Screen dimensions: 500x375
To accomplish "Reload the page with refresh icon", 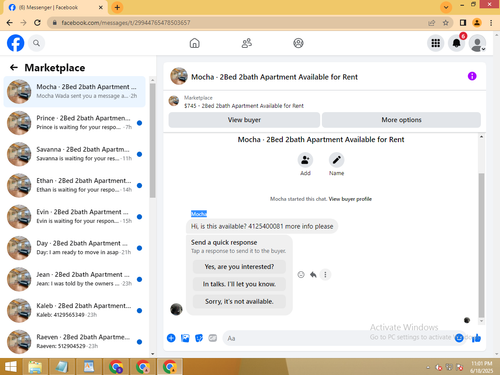I will (x=37, y=23).
